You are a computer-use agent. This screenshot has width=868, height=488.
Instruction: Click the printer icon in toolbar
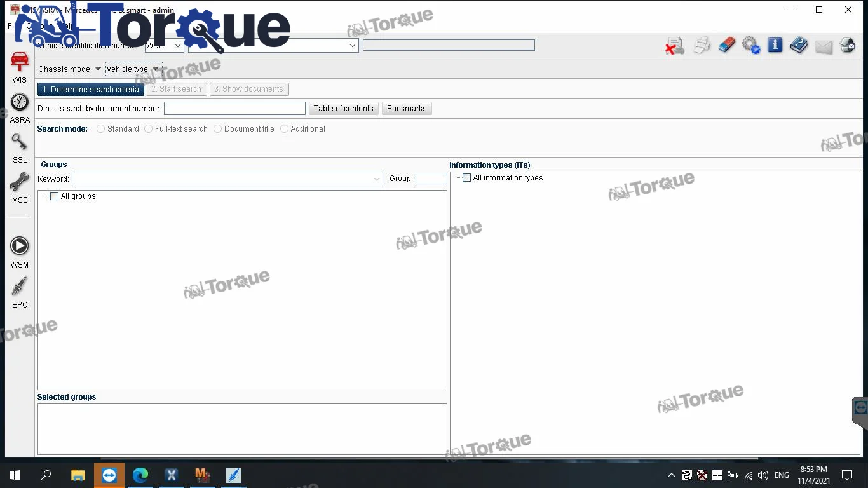(x=702, y=46)
